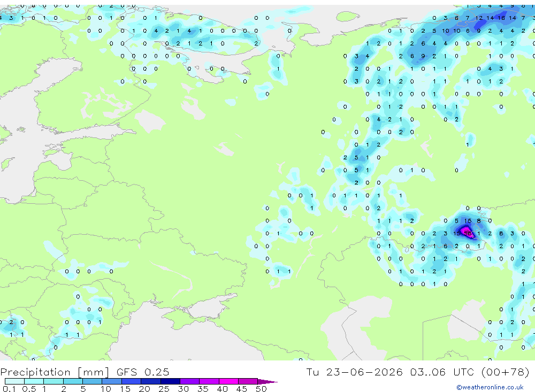Screen dimensions: 535x392
Task: Click the '35' legend scale label
Action: [203, 389]
